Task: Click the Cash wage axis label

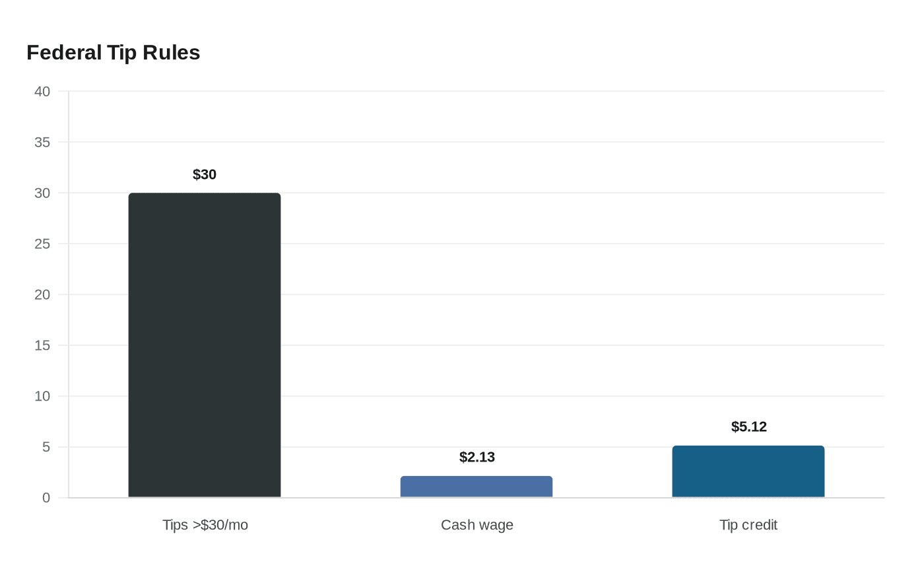Action: (x=477, y=525)
